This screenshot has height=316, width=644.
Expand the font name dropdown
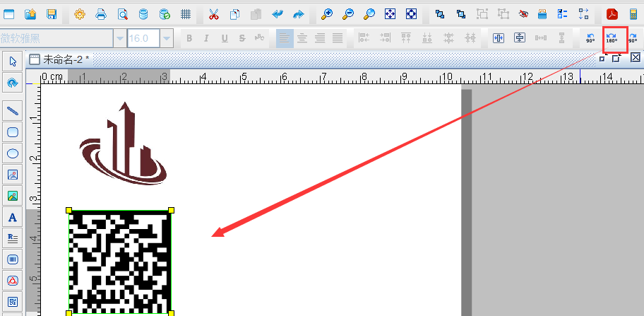120,39
